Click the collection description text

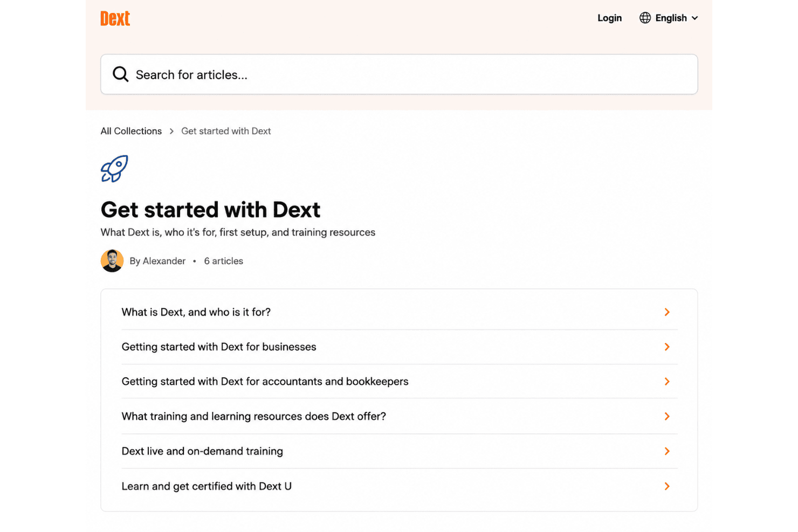pyautogui.click(x=238, y=232)
